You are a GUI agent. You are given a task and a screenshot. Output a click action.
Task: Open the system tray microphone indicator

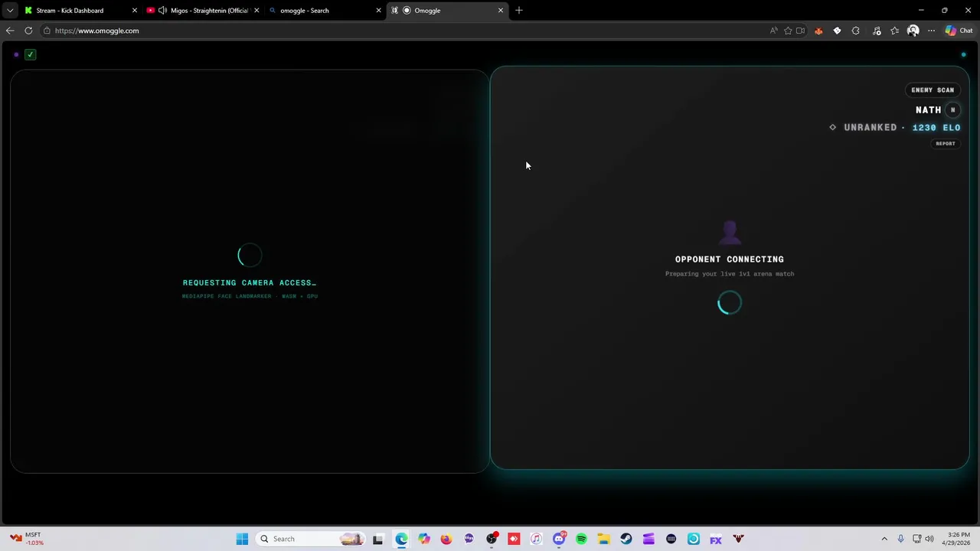(900, 539)
